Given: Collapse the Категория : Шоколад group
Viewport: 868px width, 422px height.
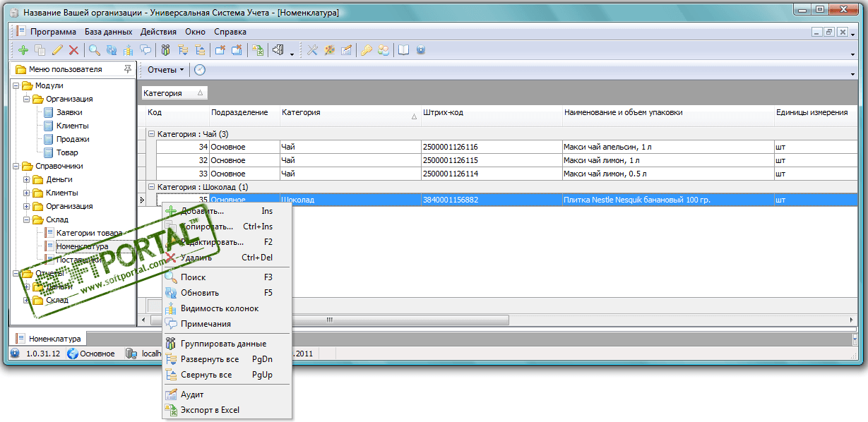Looking at the screenshot, I should click(151, 187).
